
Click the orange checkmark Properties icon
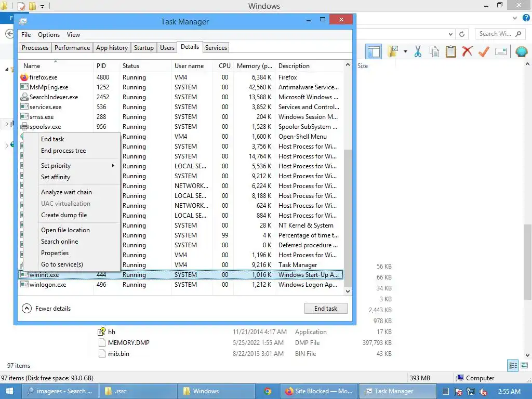pos(484,51)
